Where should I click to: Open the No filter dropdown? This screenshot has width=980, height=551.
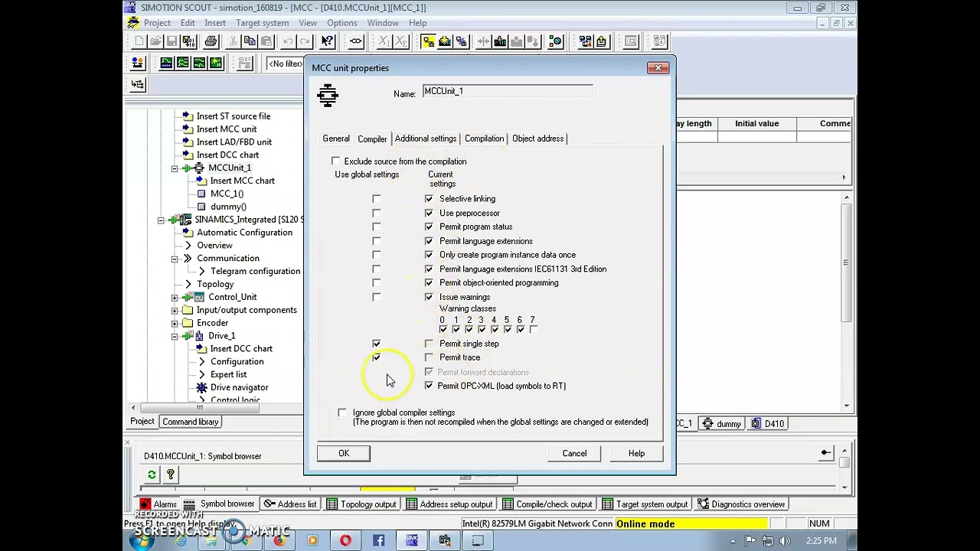click(285, 64)
